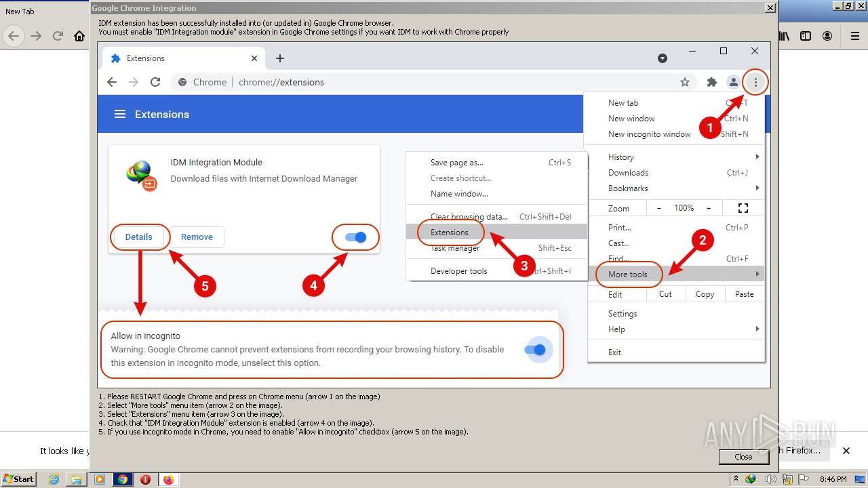This screenshot has height=488, width=868.
Task: Open Downloads in the Chrome menu
Action: pos(676,173)
